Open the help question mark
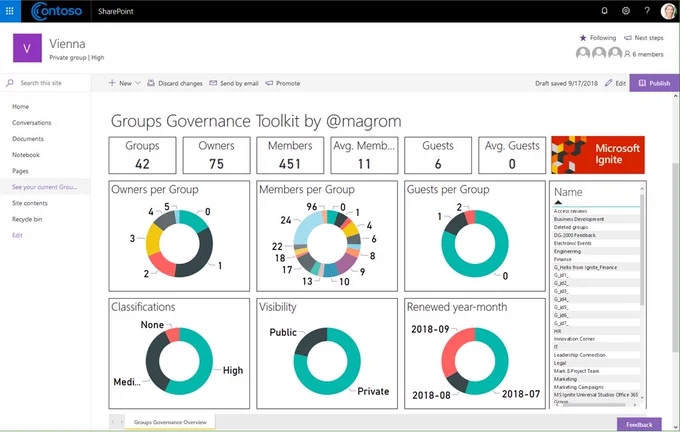 [647, 11]
